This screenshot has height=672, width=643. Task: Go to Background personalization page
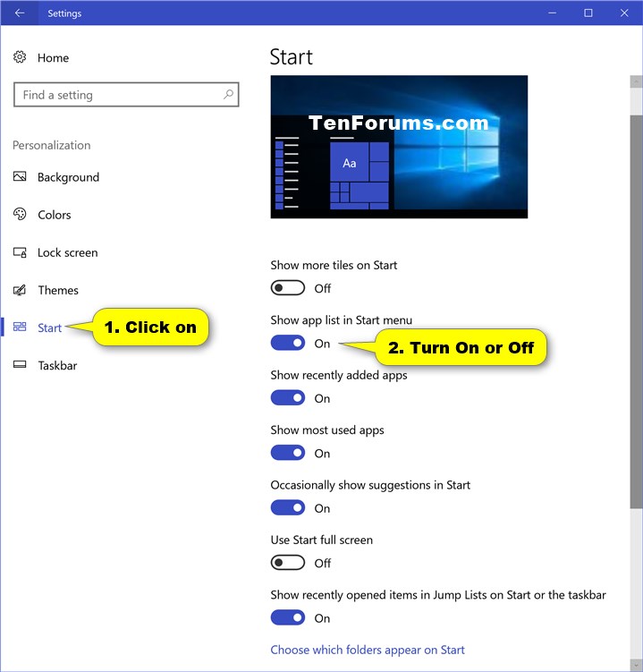coord(68,177)
